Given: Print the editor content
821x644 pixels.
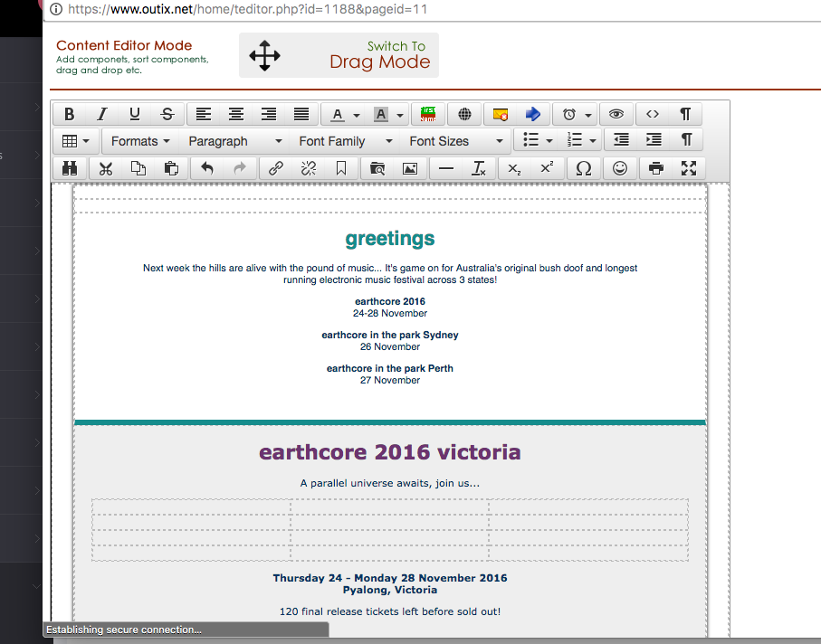Looking at the screenshot, I should coord(656,168).
